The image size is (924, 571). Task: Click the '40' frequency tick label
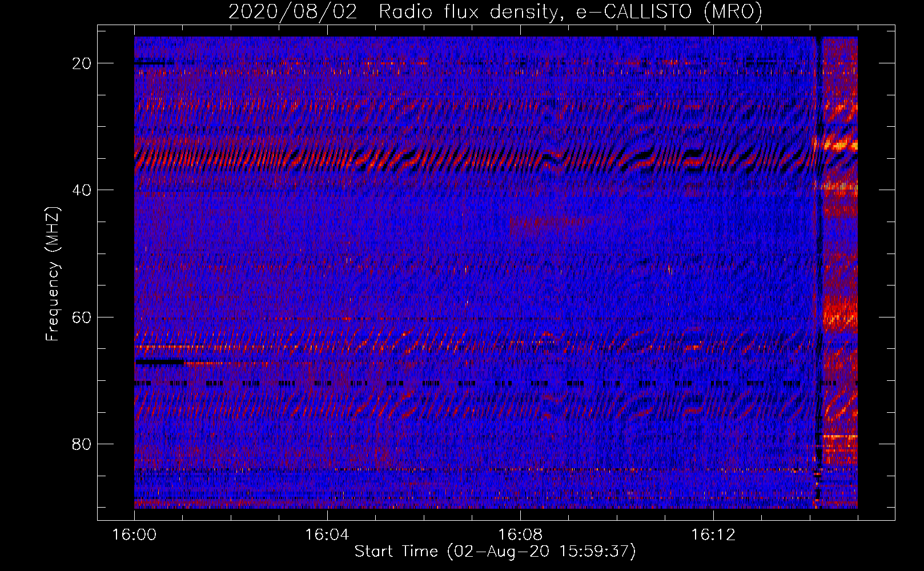82,190
